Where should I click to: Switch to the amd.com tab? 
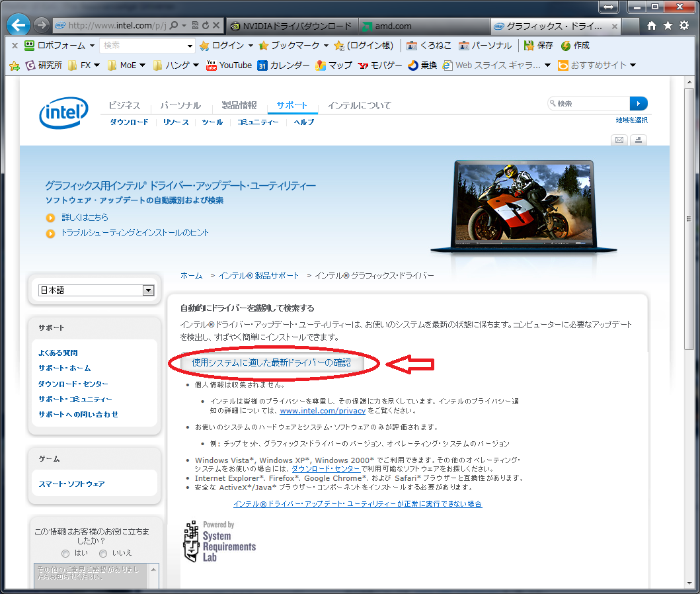click(424, 26)
